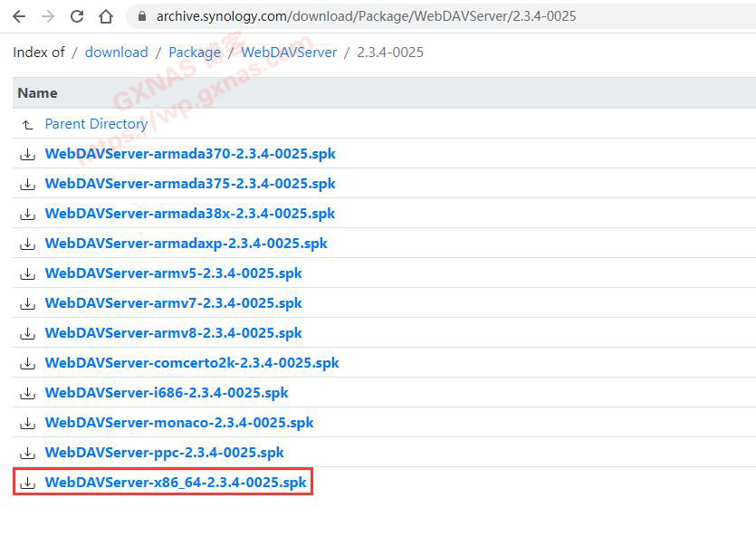Reload the page with refresh icon
756x546 pixels.
pos(77,16)
